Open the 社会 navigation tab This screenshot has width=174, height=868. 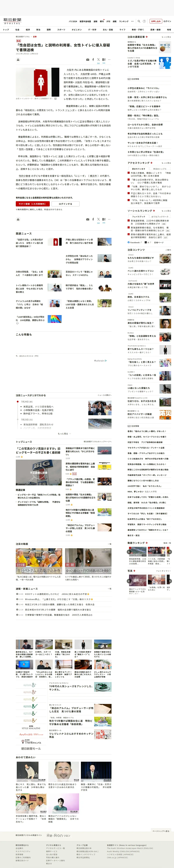[17, 30]
